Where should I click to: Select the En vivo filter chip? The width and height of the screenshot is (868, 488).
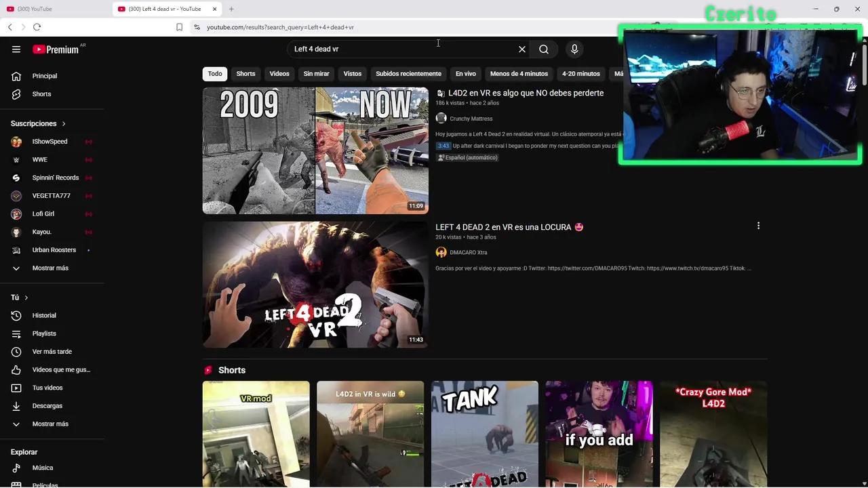click(x=466, y=74)
